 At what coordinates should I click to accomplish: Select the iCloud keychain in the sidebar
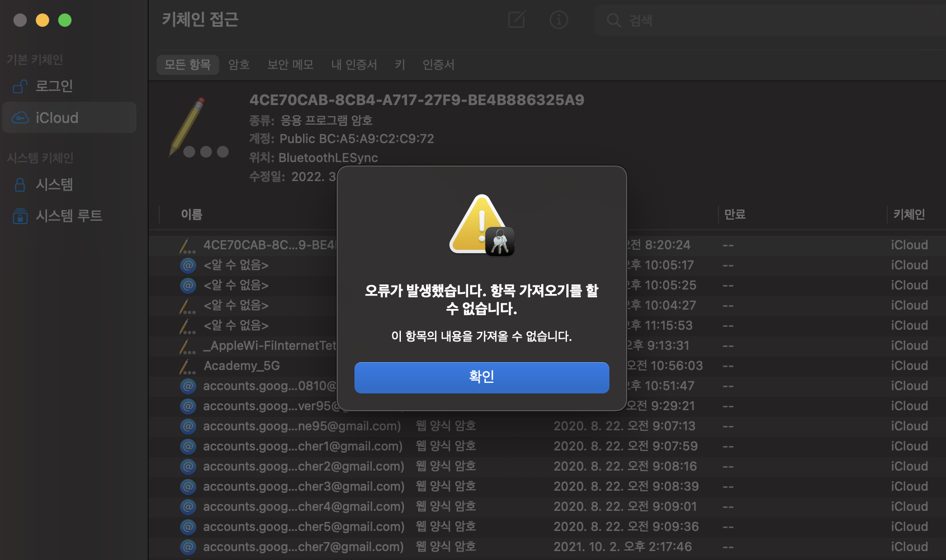[x=69, y=117]
